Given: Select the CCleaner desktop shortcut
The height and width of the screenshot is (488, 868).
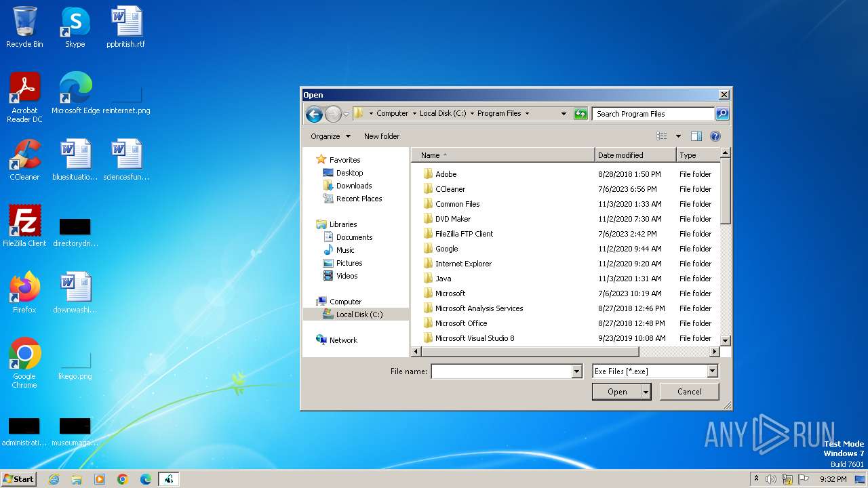Looking at the screenshot, I should coord(24,161).
